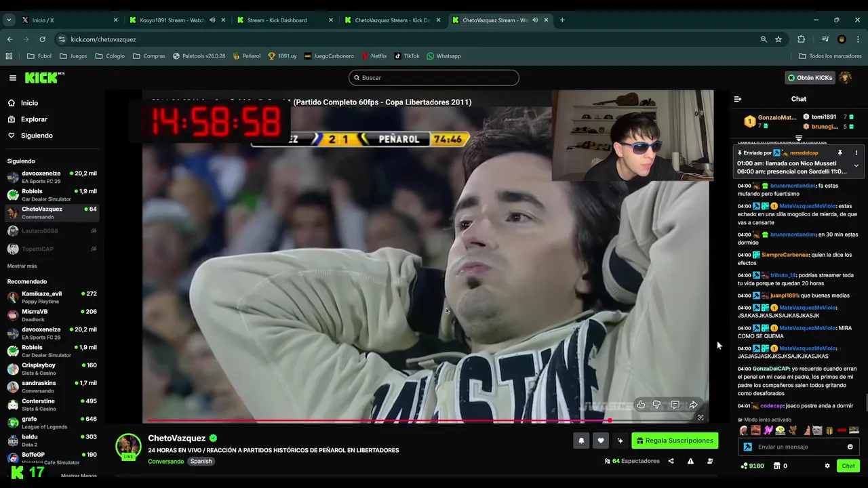This screenshot has width=868, height=488.
Task: Click Regala Suscripciones button
Action: [675, 441]
